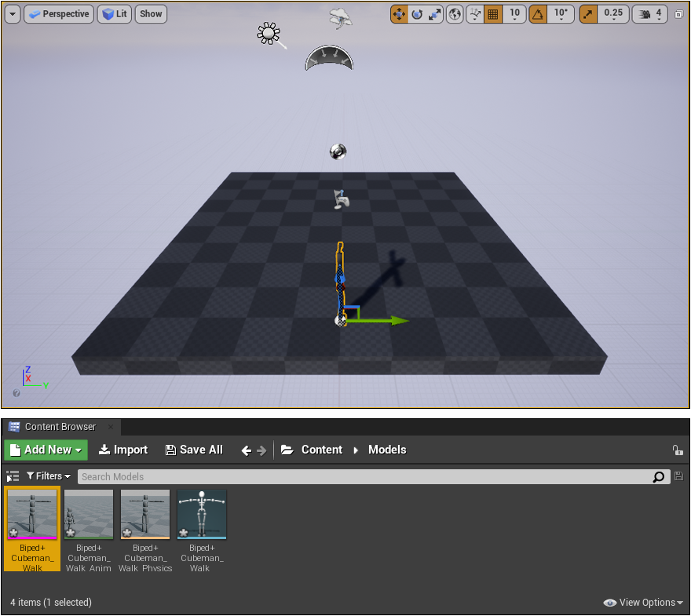Toggle surface snapping icon
Viewport: 691px width, 616px height.
(x=475, y=14)
